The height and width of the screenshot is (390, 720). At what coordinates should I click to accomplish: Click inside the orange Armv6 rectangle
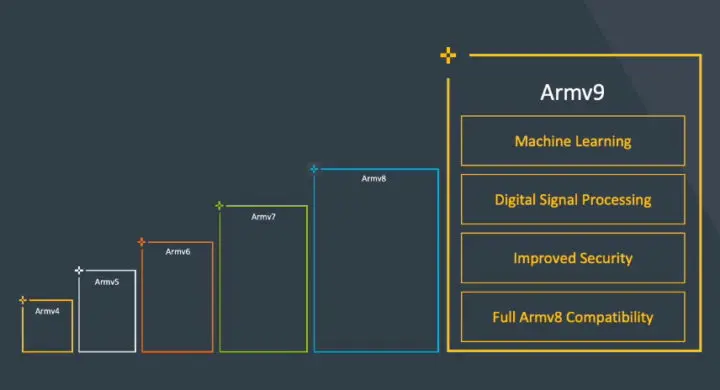tap(177, 303)
